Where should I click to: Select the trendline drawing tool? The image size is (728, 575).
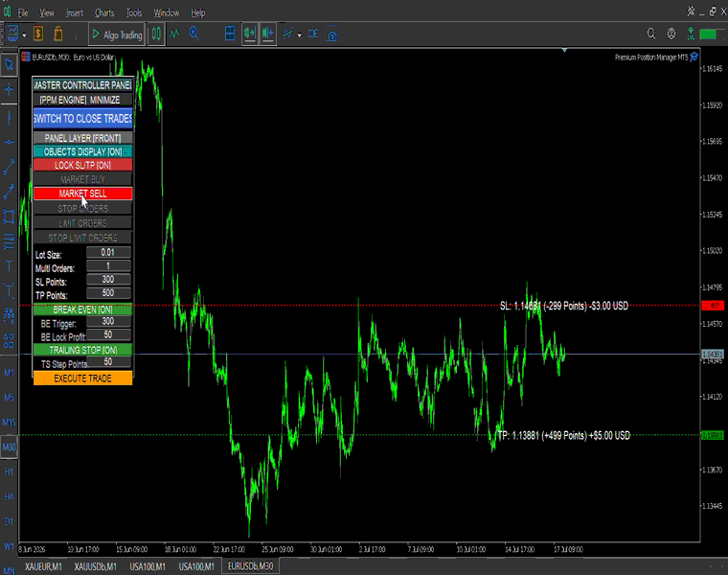[x=9, y=167]
